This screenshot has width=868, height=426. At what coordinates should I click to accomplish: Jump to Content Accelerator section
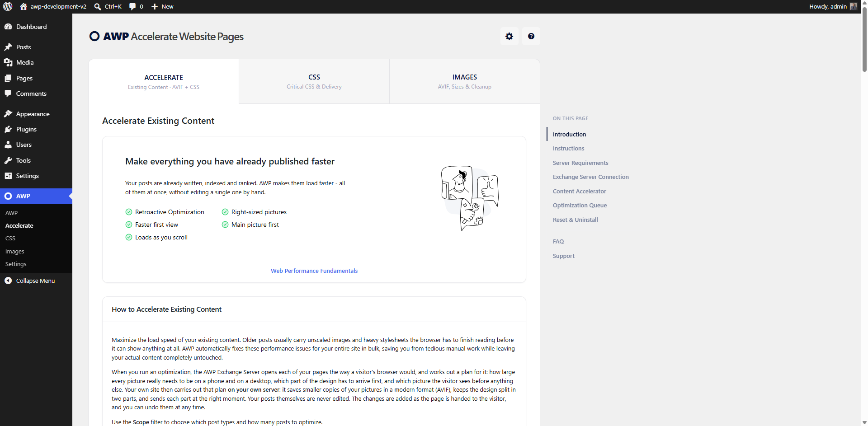580,191
